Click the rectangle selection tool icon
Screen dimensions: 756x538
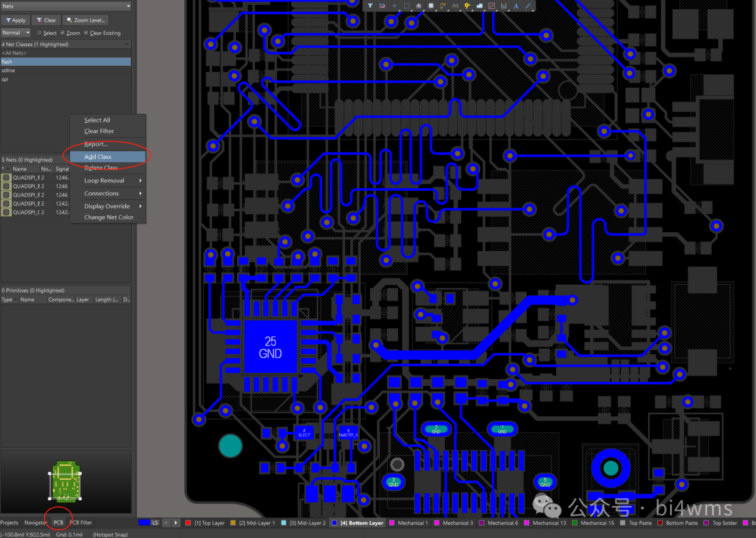(x=407, y=6)
